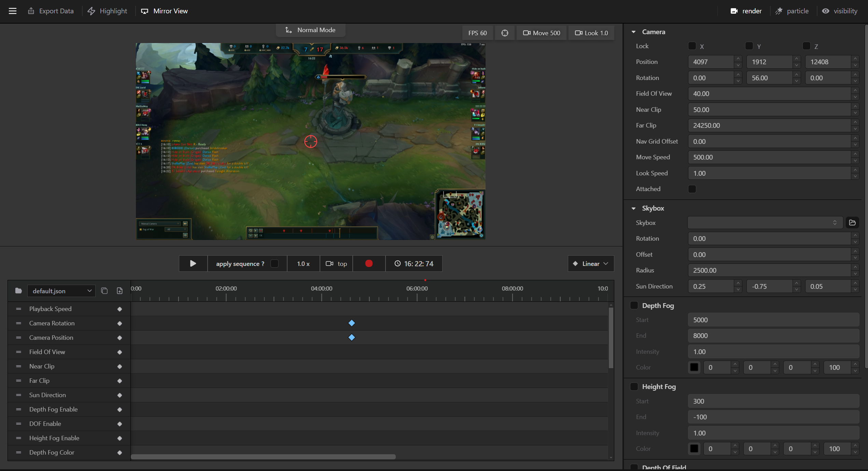Screen dimensions: 868x471
Task: Click the Normal Mode button
Action: (310, 30)
